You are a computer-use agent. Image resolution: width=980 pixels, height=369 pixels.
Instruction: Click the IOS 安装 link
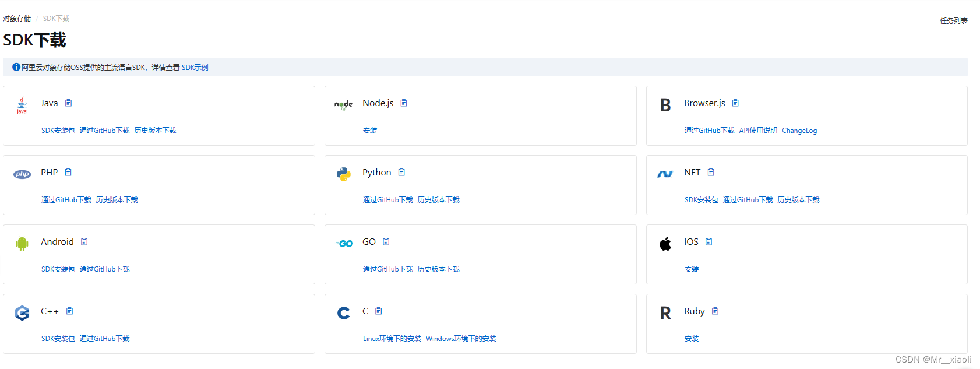[692, 269]
